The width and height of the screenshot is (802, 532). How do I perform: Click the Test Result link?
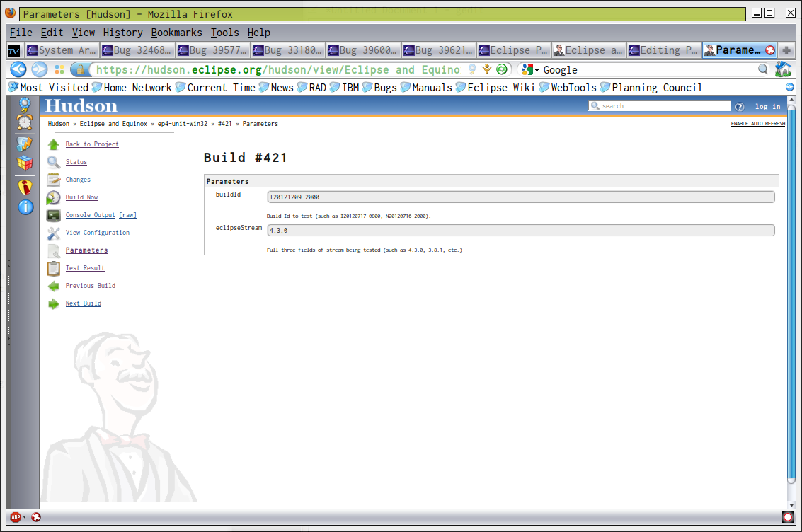(85, 268)
